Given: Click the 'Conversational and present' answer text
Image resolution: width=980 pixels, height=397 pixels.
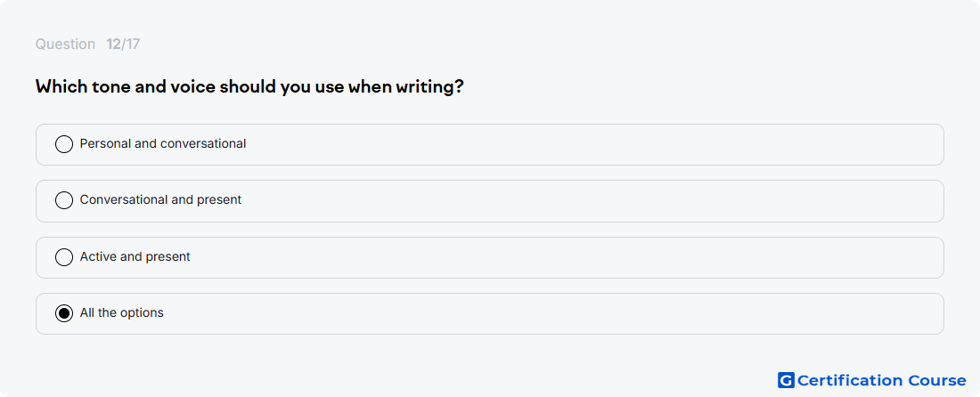Looking at the screenshot, I should point(160,199).
